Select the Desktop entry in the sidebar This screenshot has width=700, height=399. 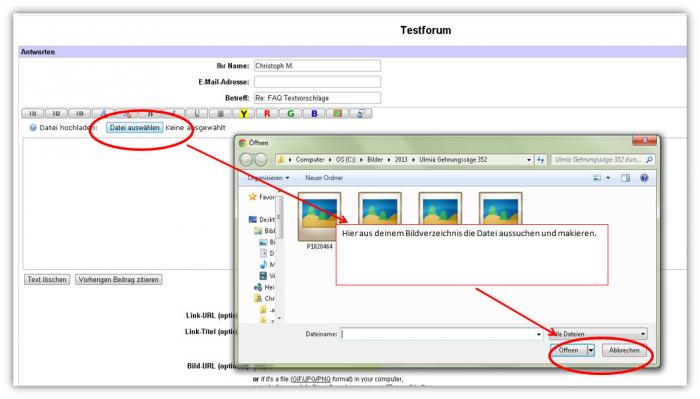pos(261,220)
